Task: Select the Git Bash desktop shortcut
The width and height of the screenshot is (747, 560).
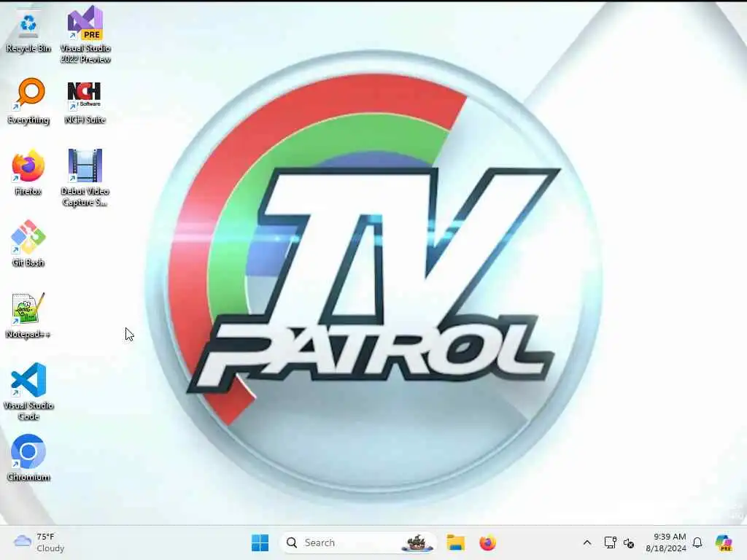Action: (x=28, y=244)
